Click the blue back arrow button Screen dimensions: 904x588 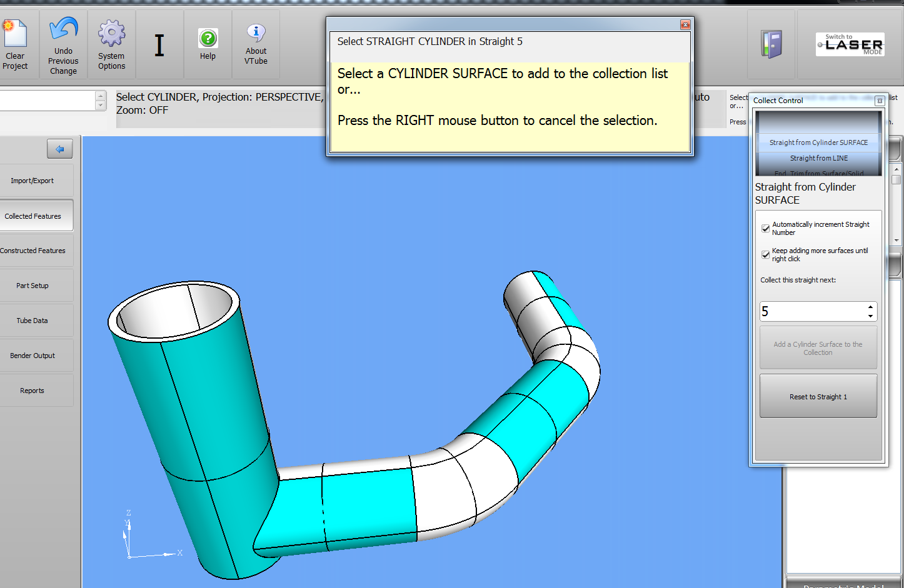coord(60,149)
